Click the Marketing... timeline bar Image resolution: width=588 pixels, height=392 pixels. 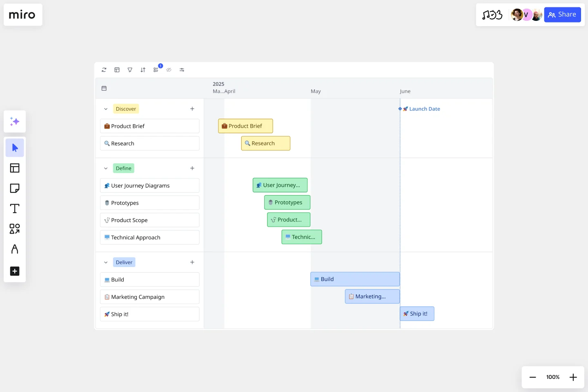(372, 296)
